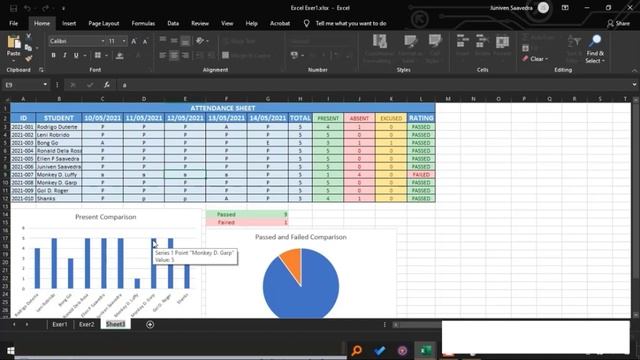The width and height of the screenshot is (640, 360).
Task: Switch to Page Layout tab
Action: (104, 23)
